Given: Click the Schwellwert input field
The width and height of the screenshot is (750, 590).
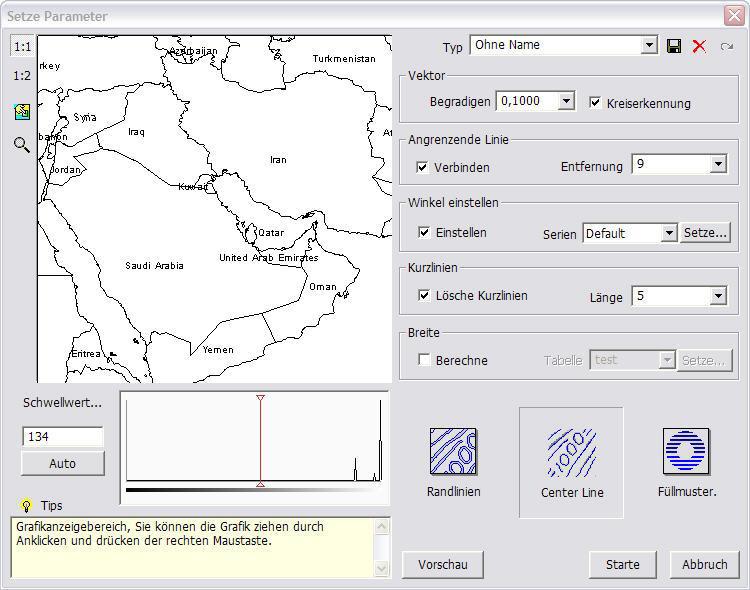Looking at the screenshot, I should (x=62, y=436).
